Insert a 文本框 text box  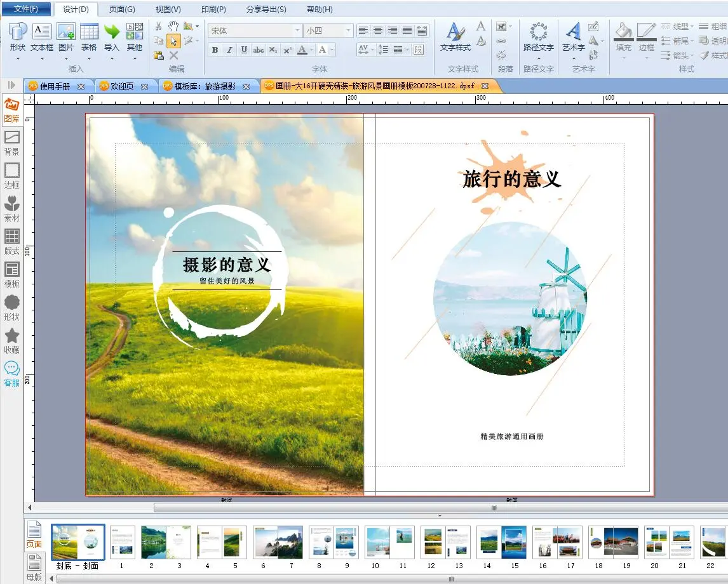point(42,37)
